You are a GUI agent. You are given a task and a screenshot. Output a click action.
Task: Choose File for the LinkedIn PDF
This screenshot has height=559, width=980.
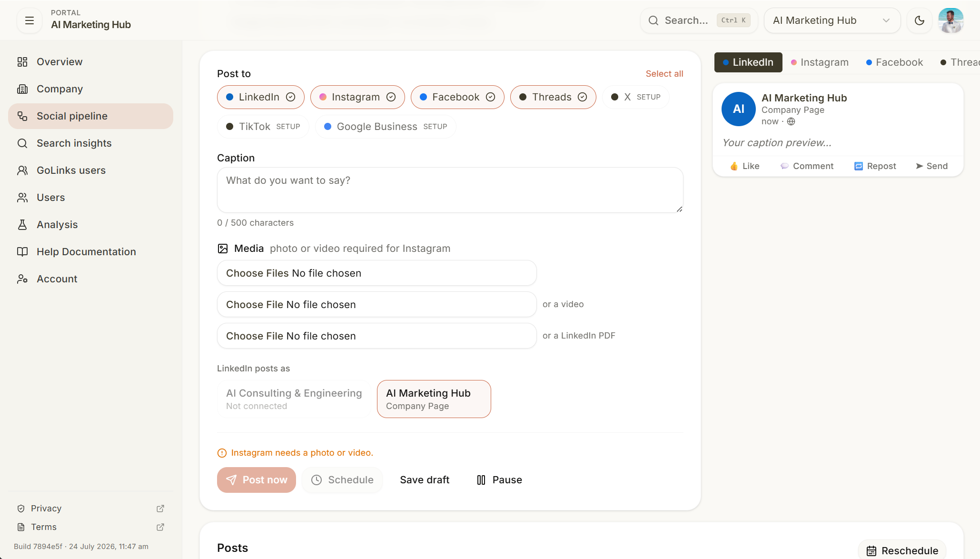pyautogui.click(x=377, y=336)
